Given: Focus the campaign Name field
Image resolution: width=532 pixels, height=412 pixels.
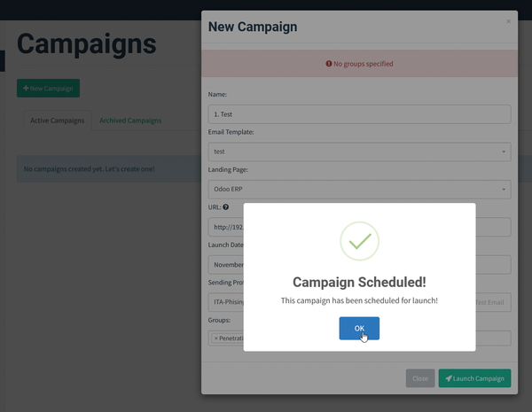Looking at the screenshot, I should click(x=359, y=114).
